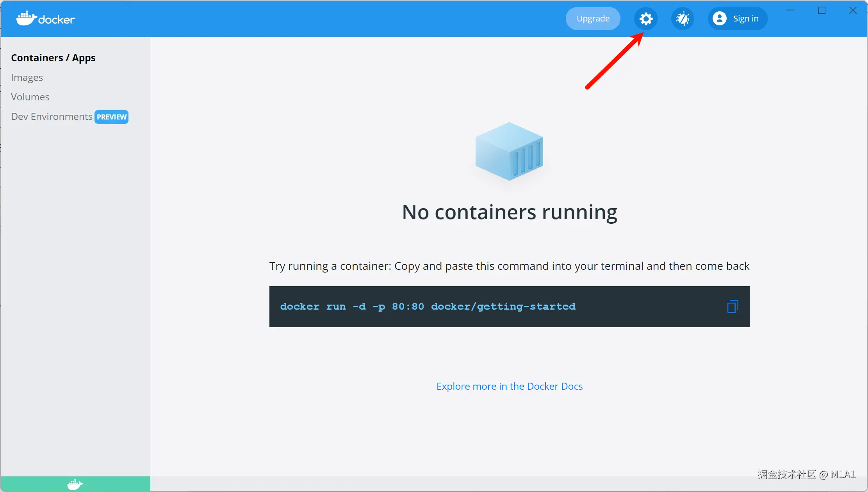Close the Docker Desktop window
The image size is (868, 492).
coord(853,11)
